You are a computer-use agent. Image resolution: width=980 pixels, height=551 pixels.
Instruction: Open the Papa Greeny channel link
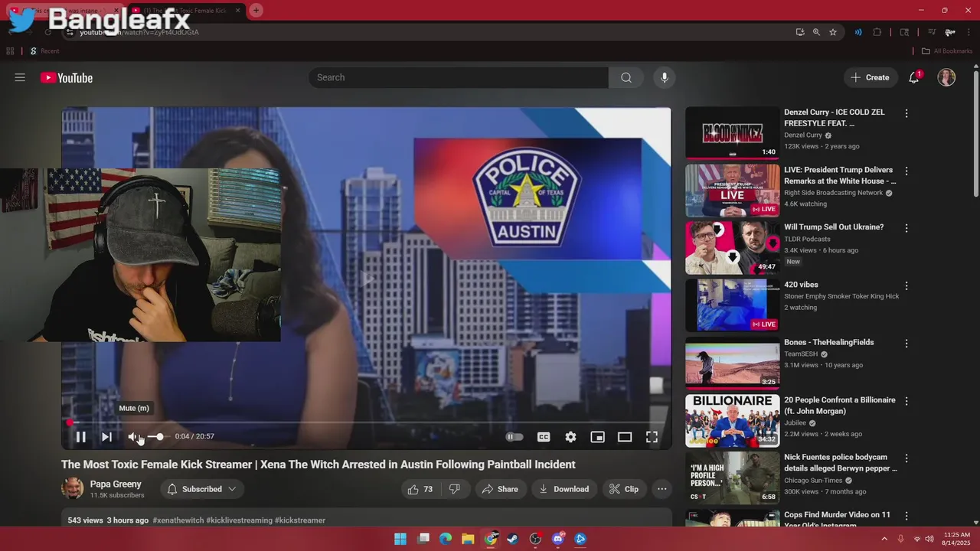pos(116,484)
